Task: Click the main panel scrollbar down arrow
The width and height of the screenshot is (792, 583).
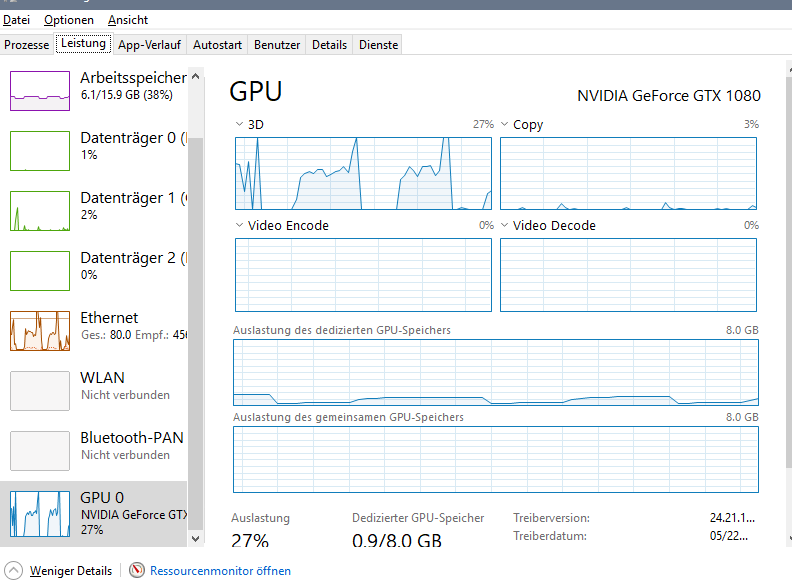Action: [789, 539]
